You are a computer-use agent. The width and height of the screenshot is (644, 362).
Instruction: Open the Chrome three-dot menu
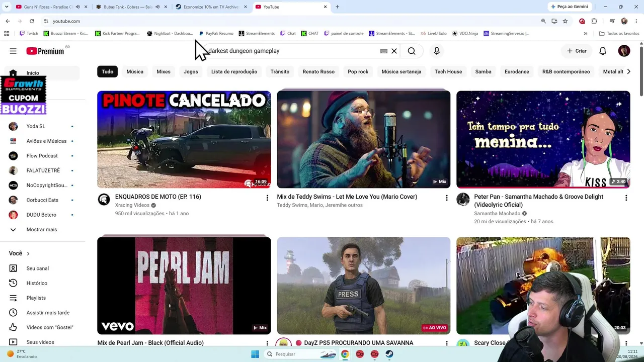(636, 21)
